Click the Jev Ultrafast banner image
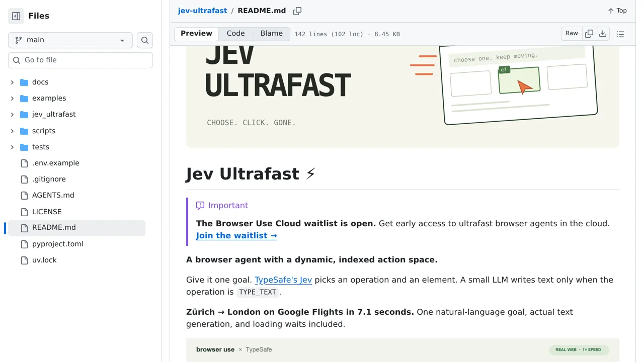The height and width of the screenshot is (362, 644). 403,97
